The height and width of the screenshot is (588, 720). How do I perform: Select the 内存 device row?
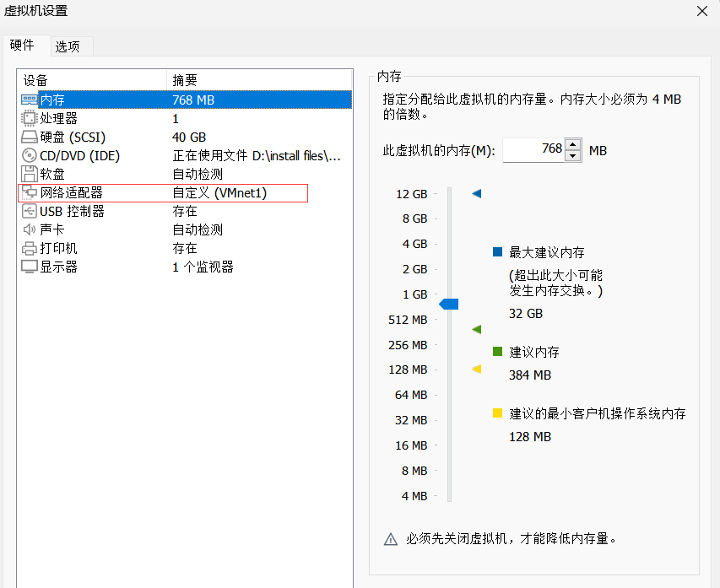pyautogui.click(x=186, y=100)
